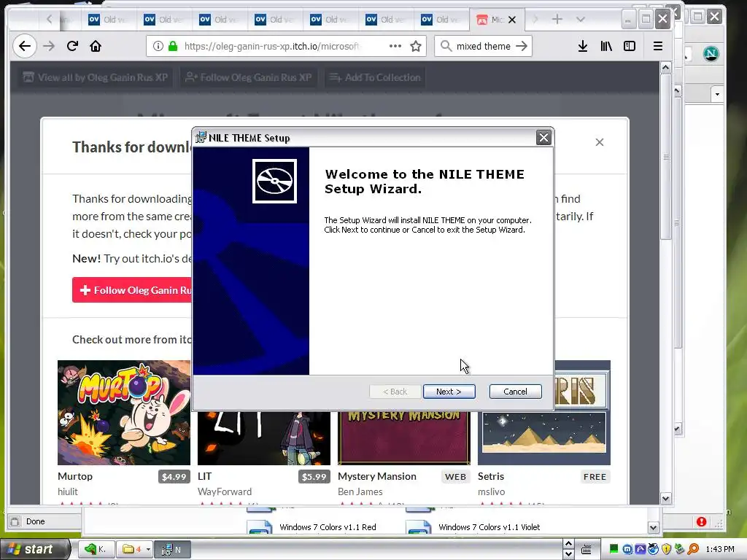The height and width of the screenshot is (560, 747).
Task: Click the WEB tag on Mystery Mansion
Action: [x=455, y=477]
